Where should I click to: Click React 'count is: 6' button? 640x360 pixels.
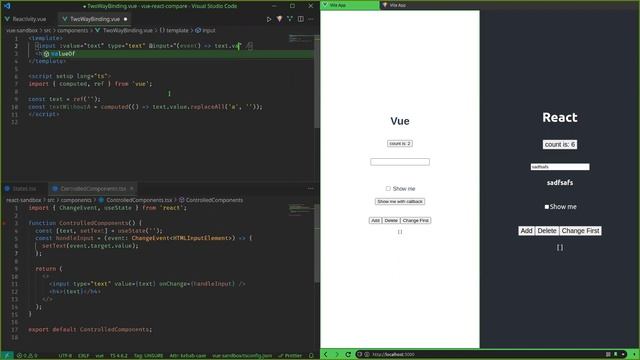coord(560,144)
